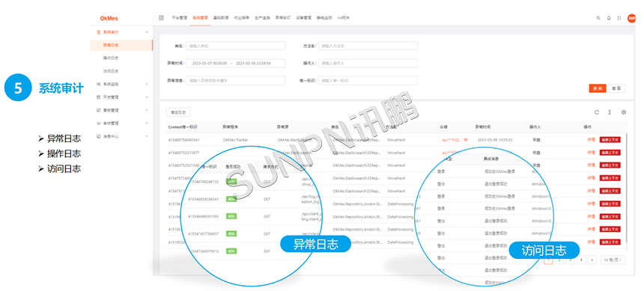Switch to the 基础数据 top tab
644x291 pixels.
click(221, 18)
